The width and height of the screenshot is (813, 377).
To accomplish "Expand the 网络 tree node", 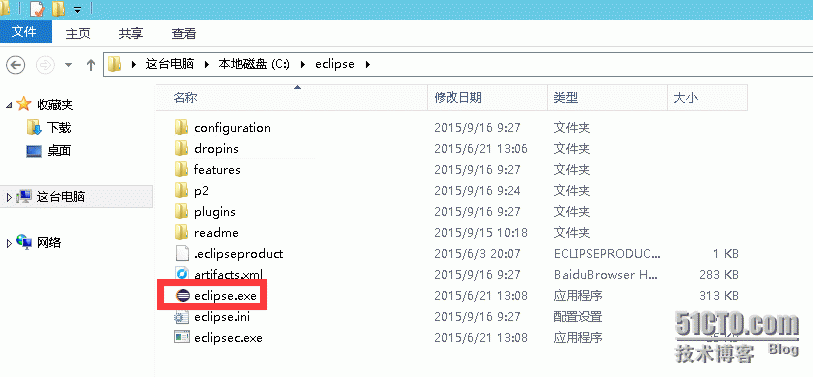I will [x=9, y=243].
